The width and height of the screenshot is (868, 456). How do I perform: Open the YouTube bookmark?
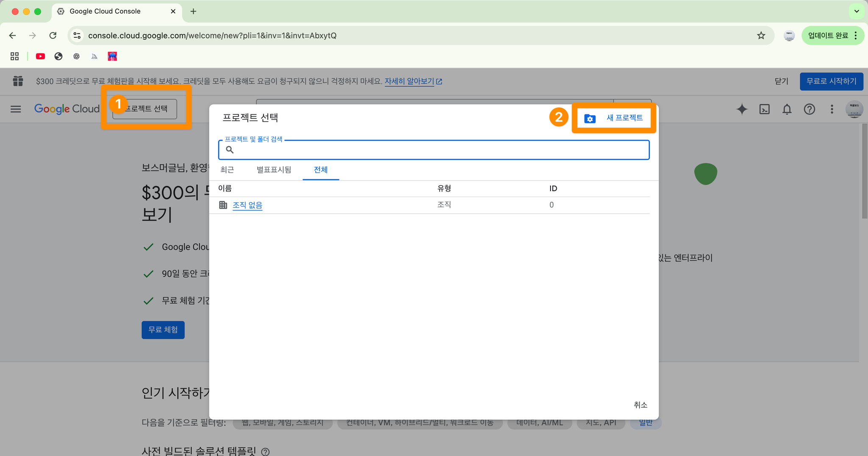(40, 56)
